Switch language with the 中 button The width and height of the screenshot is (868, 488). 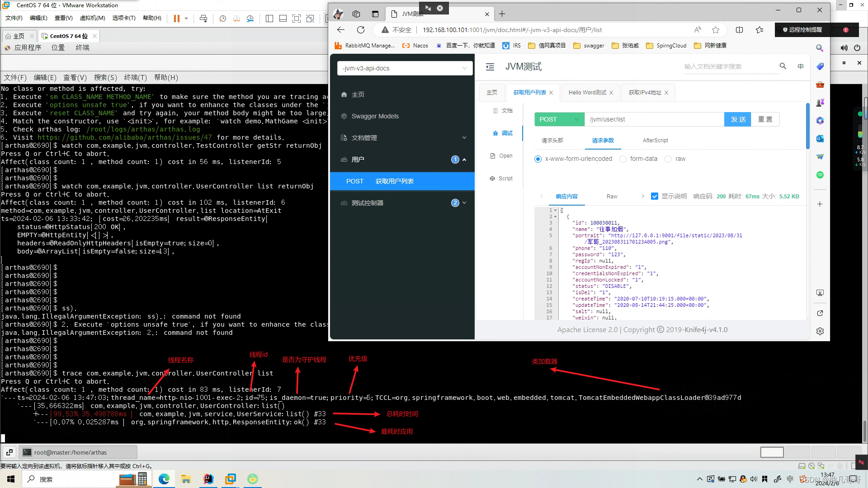pos(801,66)
